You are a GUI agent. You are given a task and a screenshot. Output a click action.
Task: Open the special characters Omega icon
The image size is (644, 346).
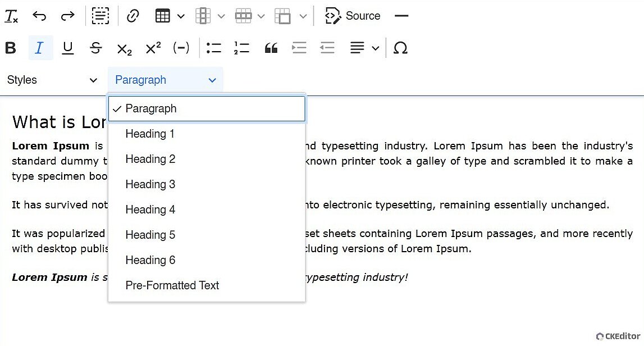(400, 48)
